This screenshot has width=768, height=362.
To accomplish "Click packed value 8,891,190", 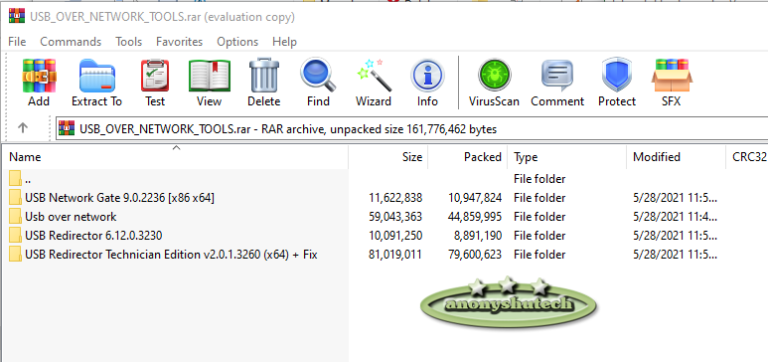I will (478, 236).
